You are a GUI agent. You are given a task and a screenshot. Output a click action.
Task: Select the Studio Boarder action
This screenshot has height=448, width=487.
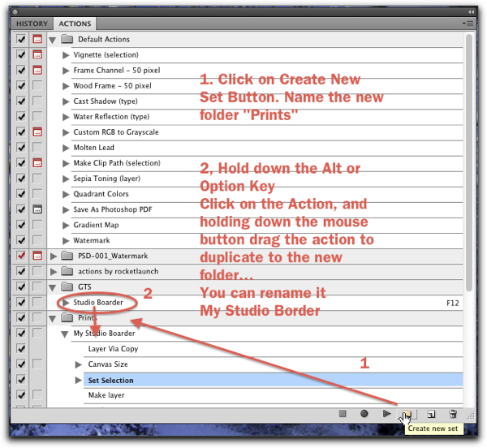98,302
